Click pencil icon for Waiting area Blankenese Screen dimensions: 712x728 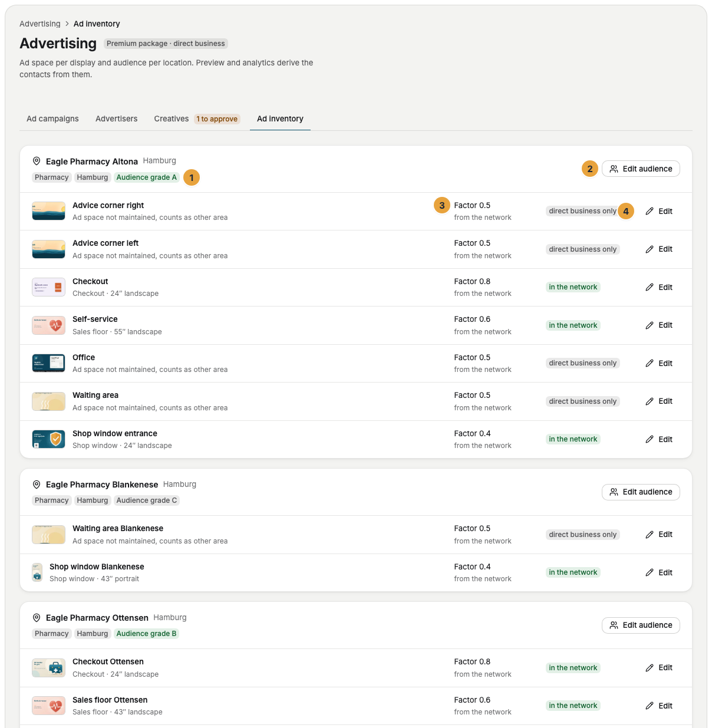(x=650, y=535)
